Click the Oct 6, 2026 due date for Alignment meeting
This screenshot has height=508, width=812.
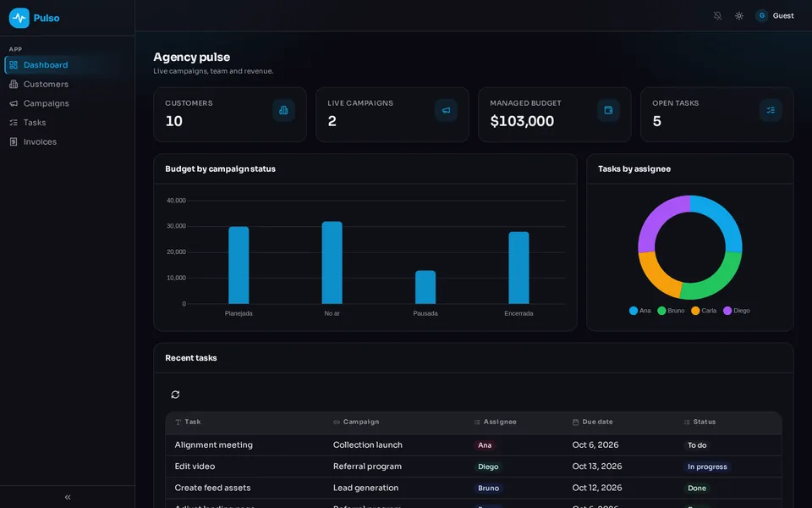(x=595, y=444)
